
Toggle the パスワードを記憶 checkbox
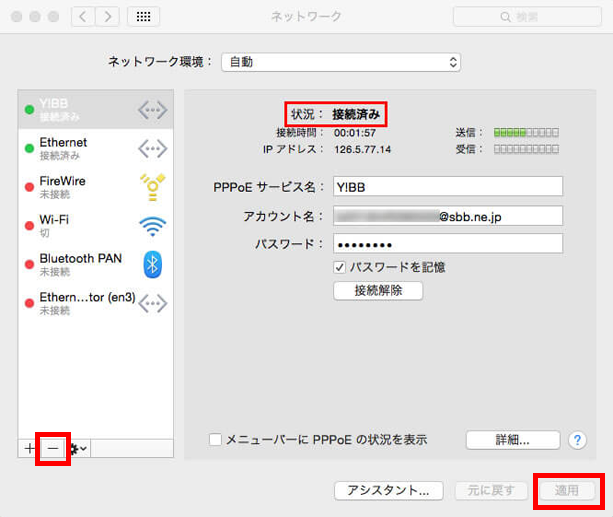coord(339,267)
